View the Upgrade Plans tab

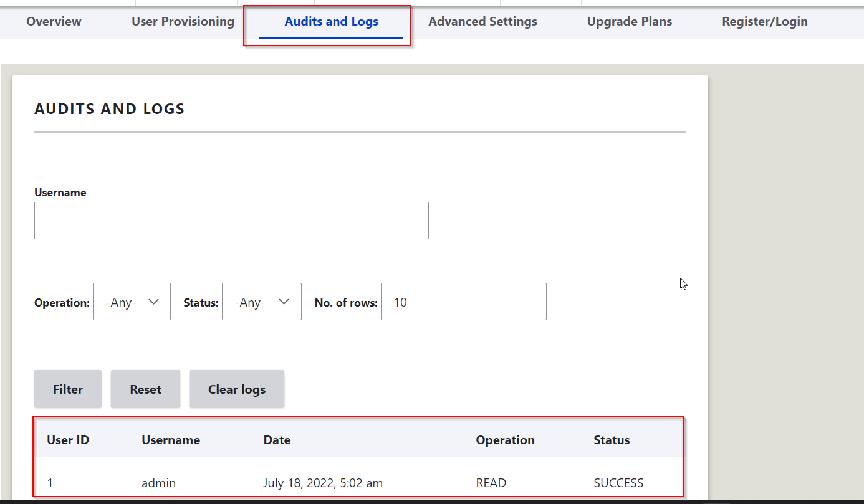629,21
